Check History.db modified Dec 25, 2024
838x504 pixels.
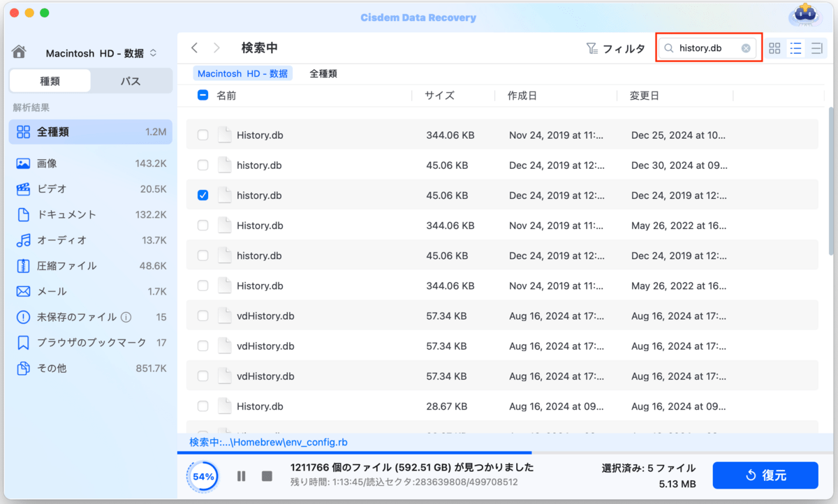tap(203, 135)
